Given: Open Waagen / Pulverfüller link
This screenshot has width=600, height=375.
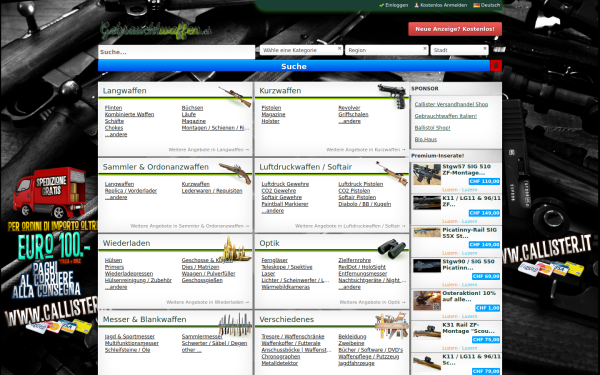Looking at the screenshot, I should pos(209,274).
